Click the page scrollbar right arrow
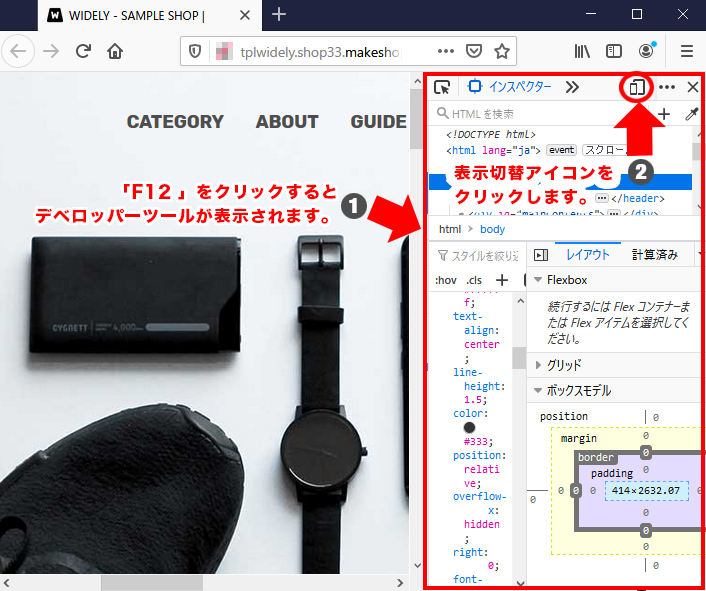706x591 pixels. [400, 583]
